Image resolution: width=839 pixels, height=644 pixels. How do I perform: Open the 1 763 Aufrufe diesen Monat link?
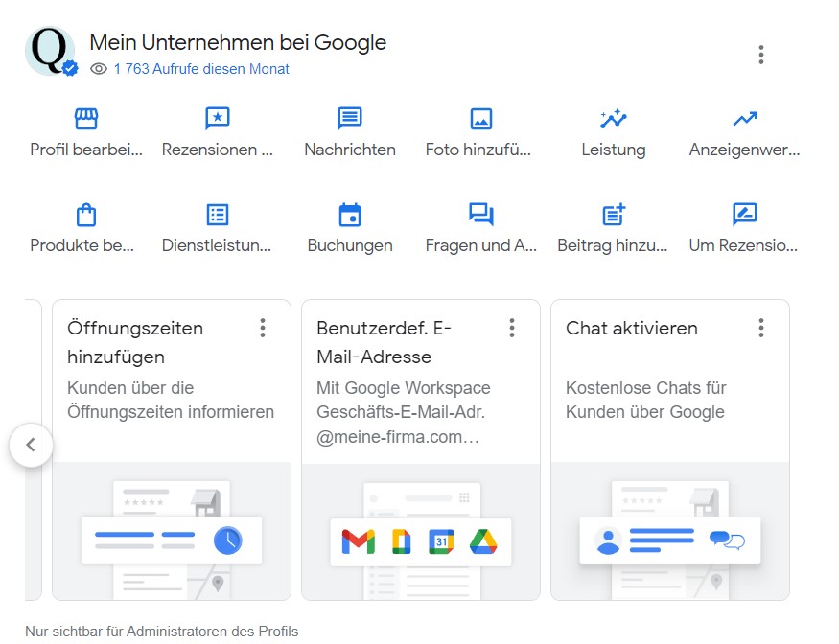click(x=201, y=69)
